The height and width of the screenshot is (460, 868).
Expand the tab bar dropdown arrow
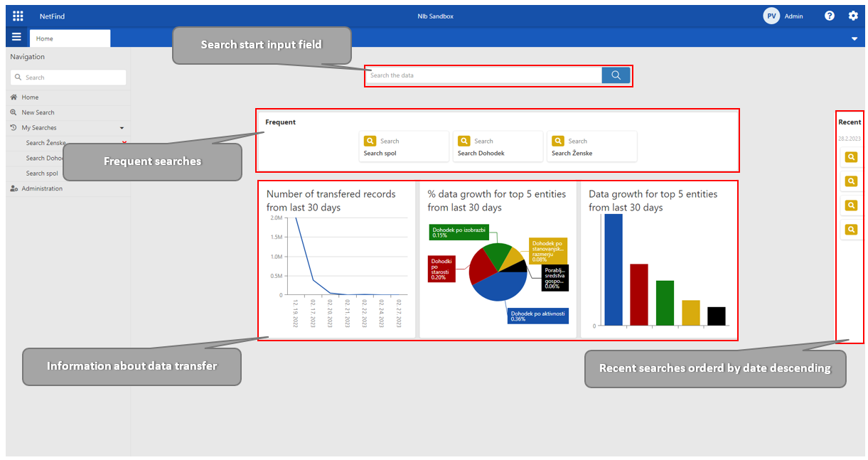[x=854, y=39]
